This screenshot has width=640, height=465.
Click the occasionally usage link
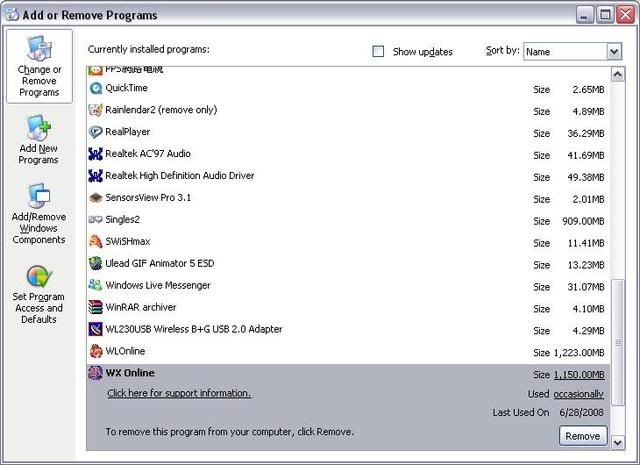click(x=579, y=394)
